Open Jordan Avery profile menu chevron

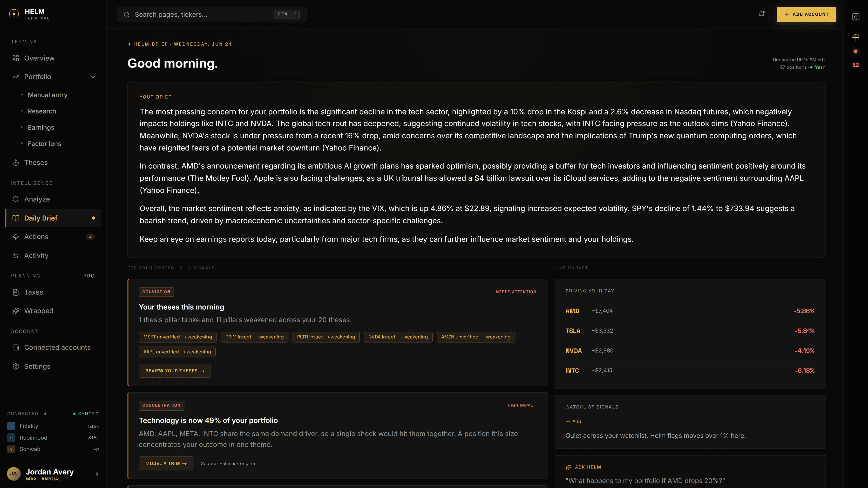click(x=97, y=474)
